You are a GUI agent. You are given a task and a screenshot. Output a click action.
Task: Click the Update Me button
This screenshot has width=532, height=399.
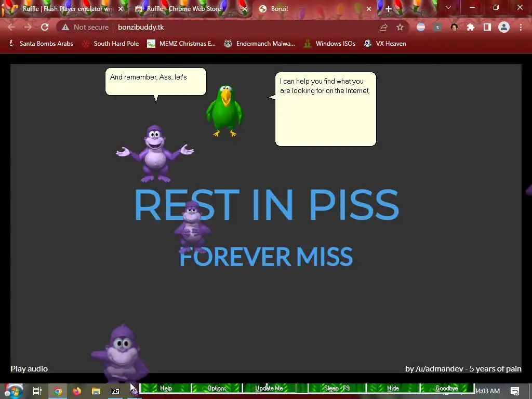pos(269,388)
